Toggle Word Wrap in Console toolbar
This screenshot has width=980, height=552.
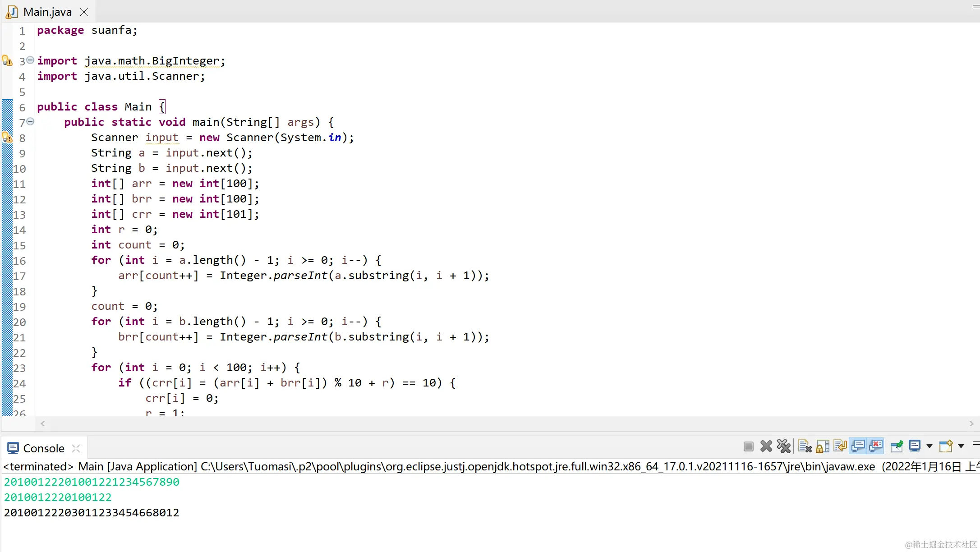click(840, 446)
